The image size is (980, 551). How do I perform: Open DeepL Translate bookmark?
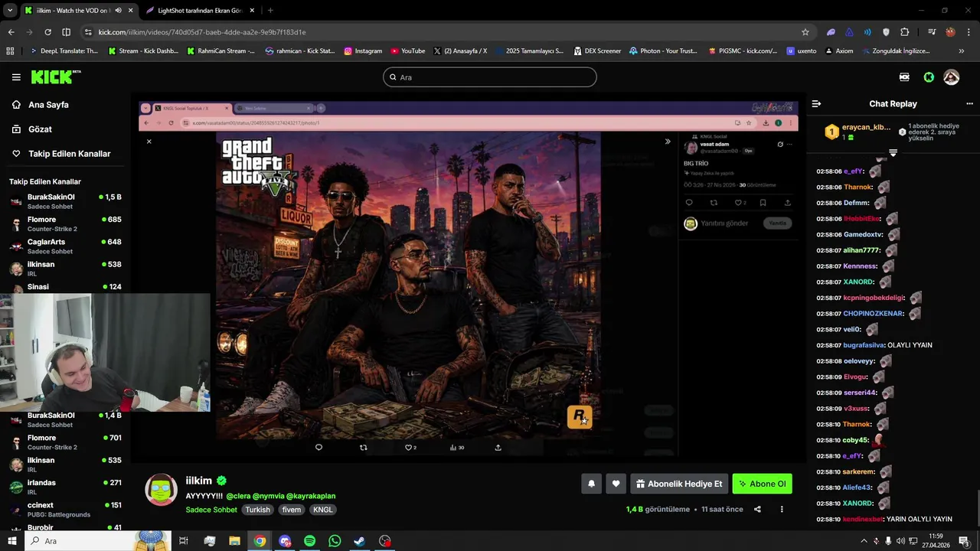pyautogui.click(x=64, y=51)
